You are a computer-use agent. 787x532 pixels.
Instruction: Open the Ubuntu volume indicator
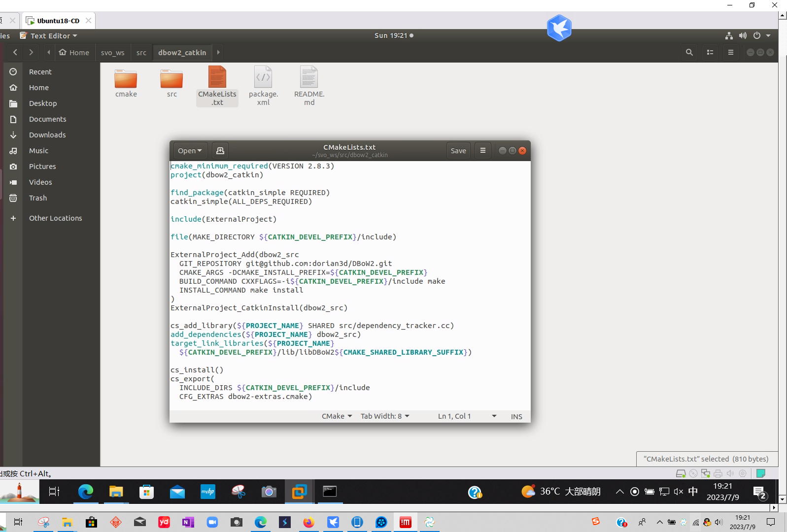pos(743,35)
